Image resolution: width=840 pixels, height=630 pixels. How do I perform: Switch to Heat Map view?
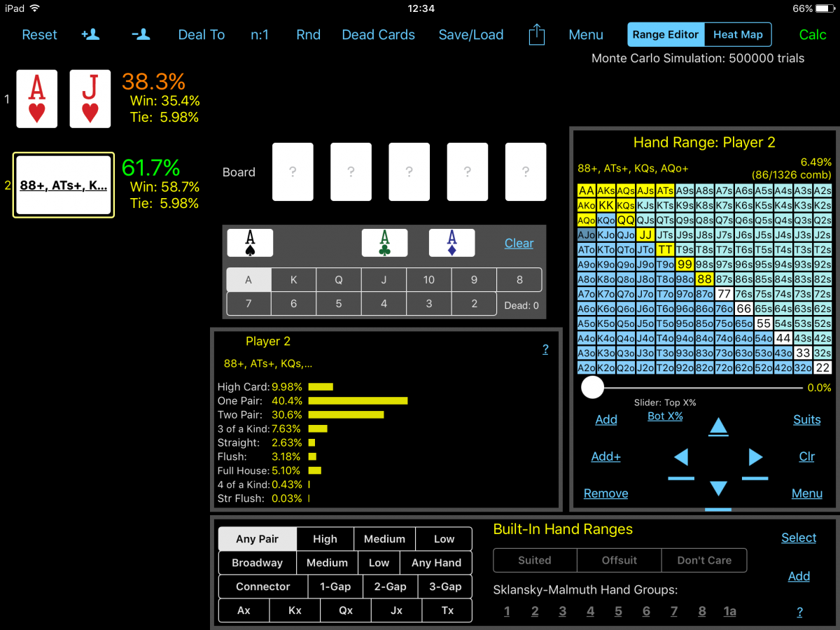(737, 34)
